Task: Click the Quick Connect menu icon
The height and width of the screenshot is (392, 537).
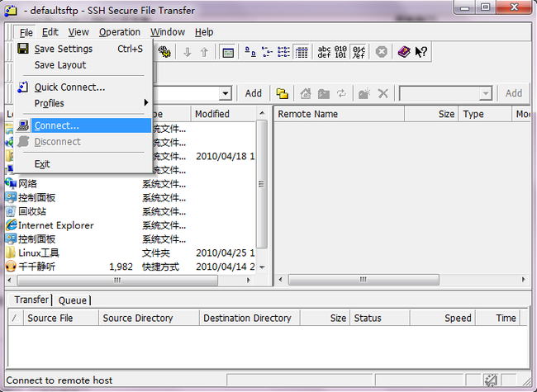Action: point(23,87)
